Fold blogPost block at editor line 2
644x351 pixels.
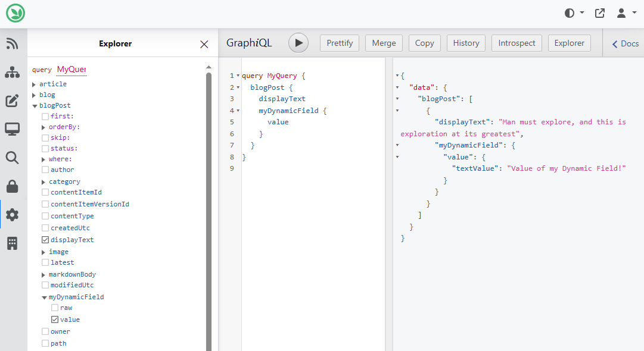(238, 87)
